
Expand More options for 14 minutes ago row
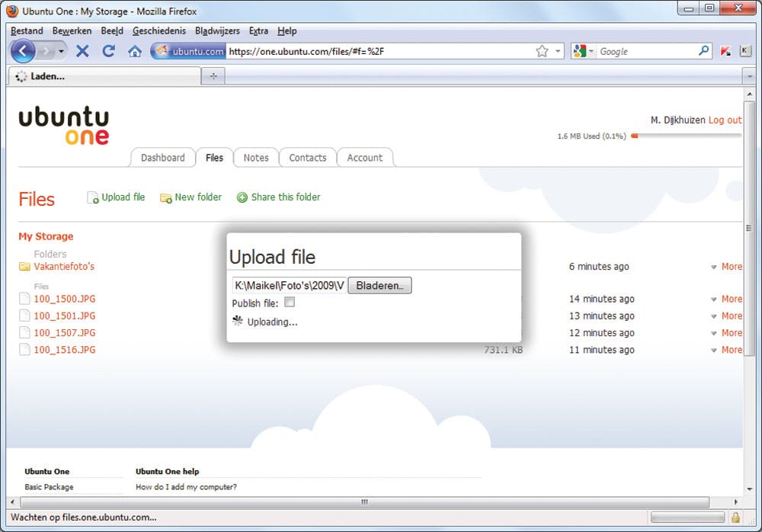click(726, 299)
